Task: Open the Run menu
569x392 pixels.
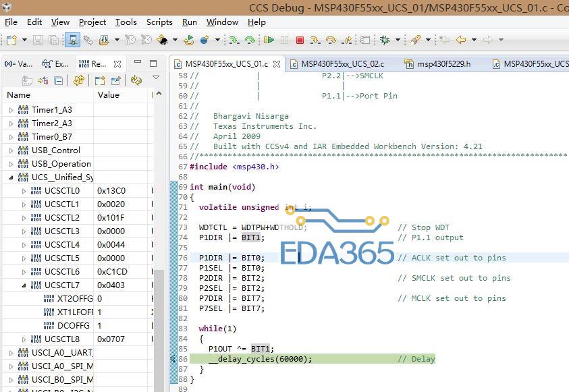Action: coord(190,22)
